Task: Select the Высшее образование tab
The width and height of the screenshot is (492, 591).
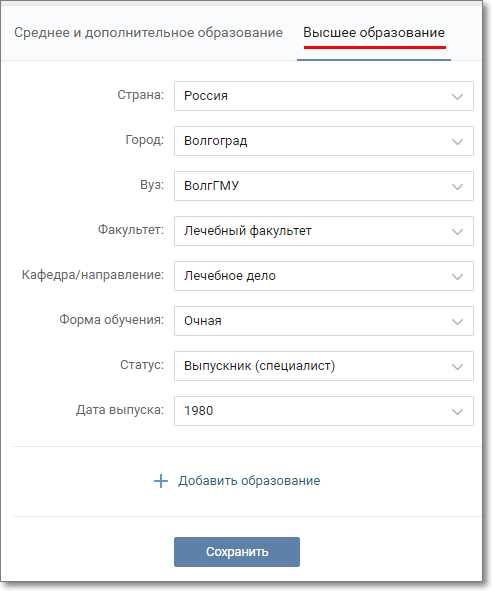Action: 374,33
